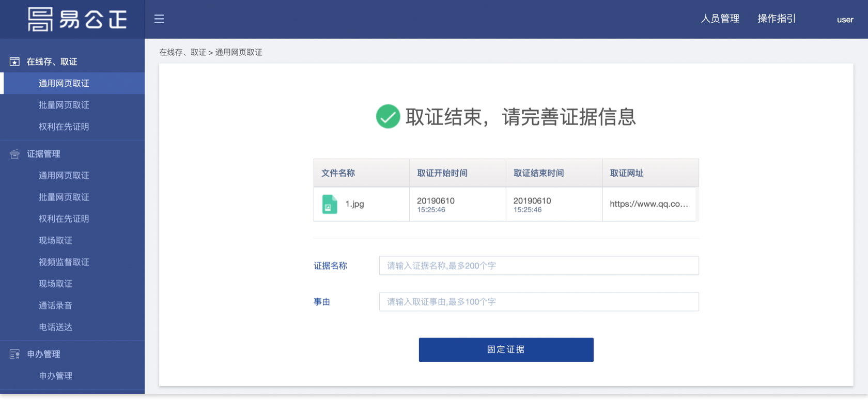868x401 pixels.
Task: Open the 1.jpg green file icon
Action: [x=330, y=204]
